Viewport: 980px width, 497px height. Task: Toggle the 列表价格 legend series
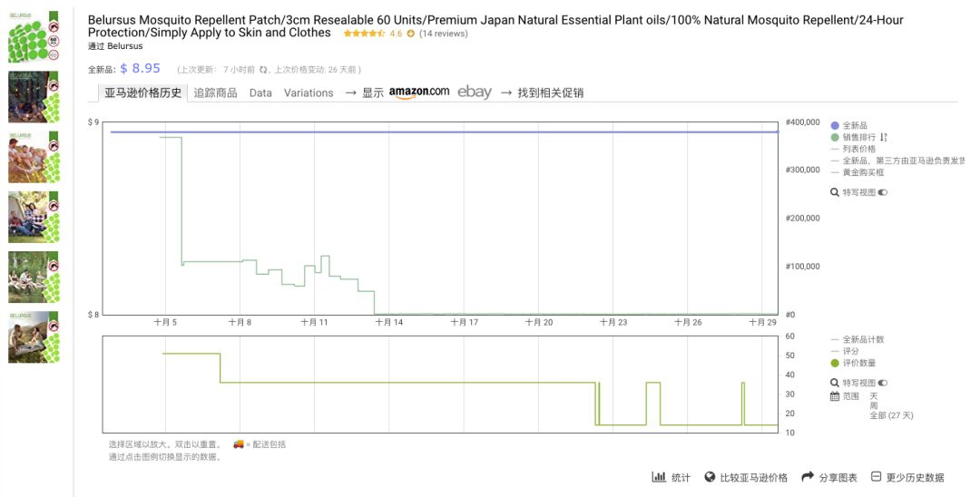click(853, 149)
